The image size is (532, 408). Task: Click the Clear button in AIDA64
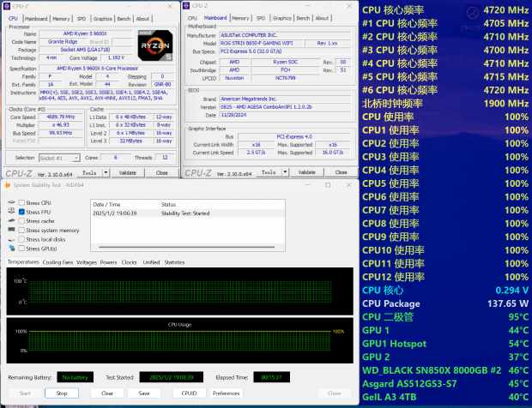pos(107,393)
